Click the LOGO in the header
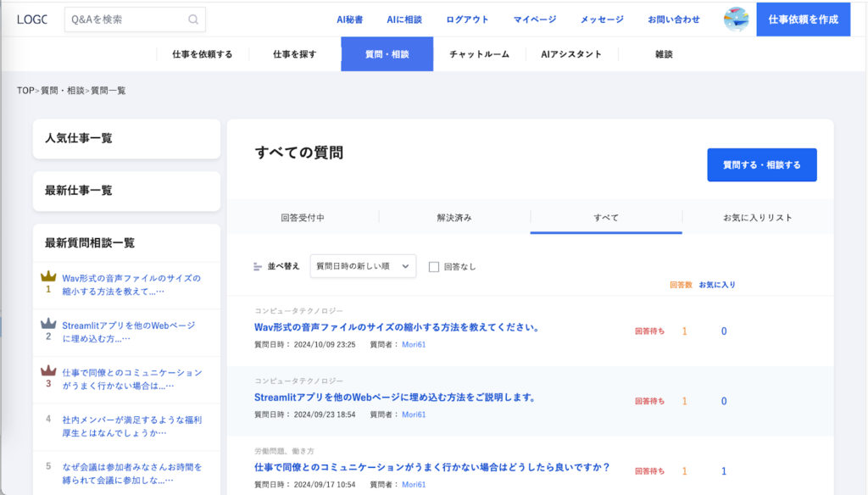 pyautogui.click(x=32, y=19)
